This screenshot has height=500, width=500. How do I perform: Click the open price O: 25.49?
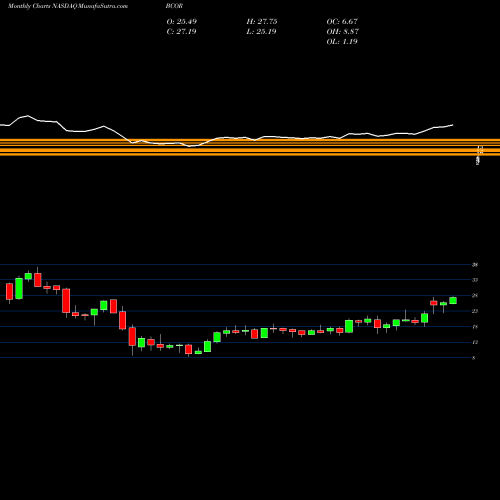tap(182, 21)
